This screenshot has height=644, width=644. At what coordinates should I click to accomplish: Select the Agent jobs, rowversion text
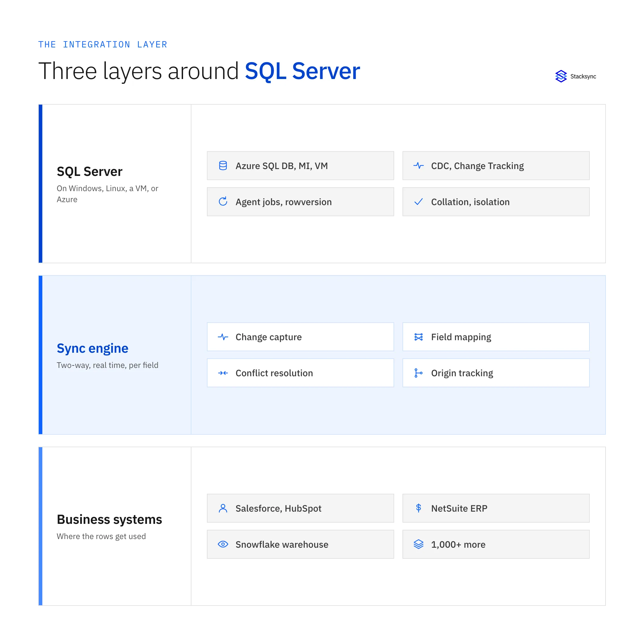pos(284,202)
